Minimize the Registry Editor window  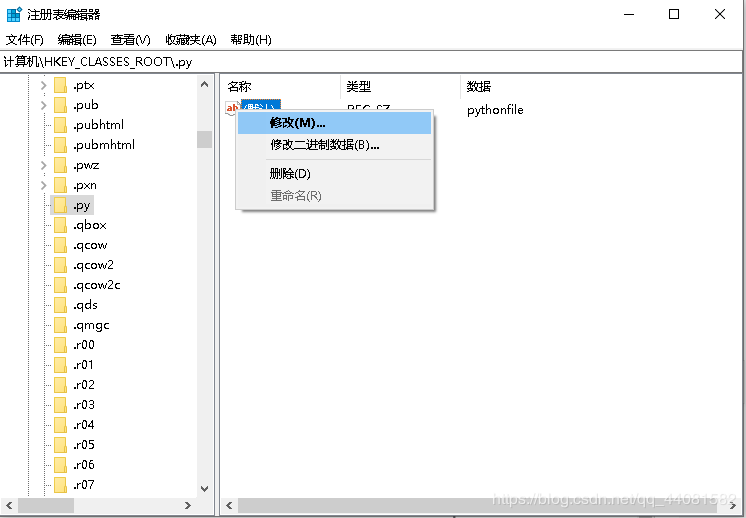629,14
